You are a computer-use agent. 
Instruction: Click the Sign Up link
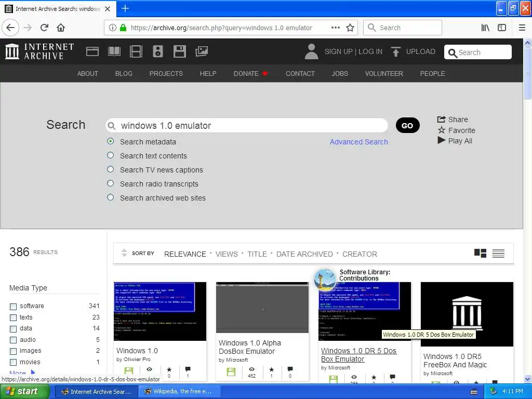[x=339, y=51]
